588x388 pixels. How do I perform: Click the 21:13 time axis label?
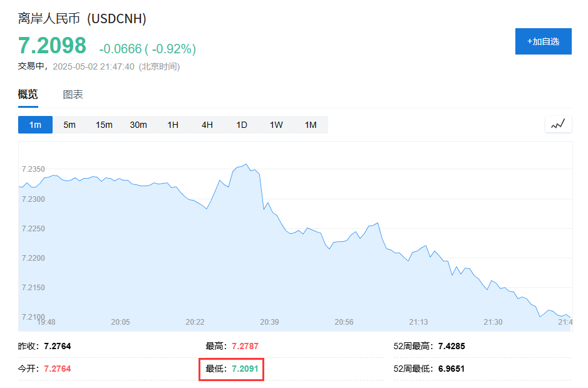point(418,322)
